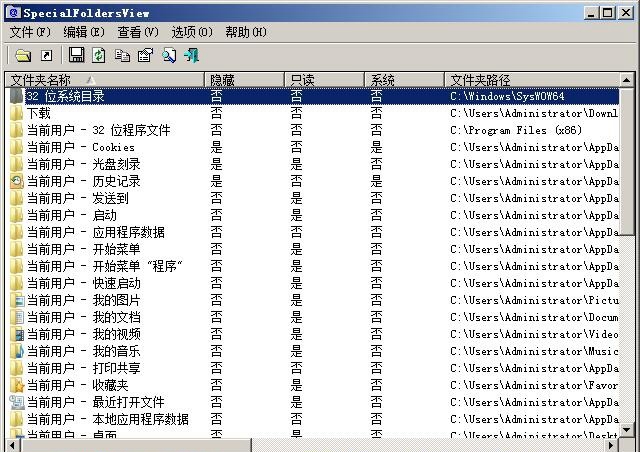Sort by the 文件夹路径 column header
The width and height of the screenshot is (640, 452).
[532, 80]
